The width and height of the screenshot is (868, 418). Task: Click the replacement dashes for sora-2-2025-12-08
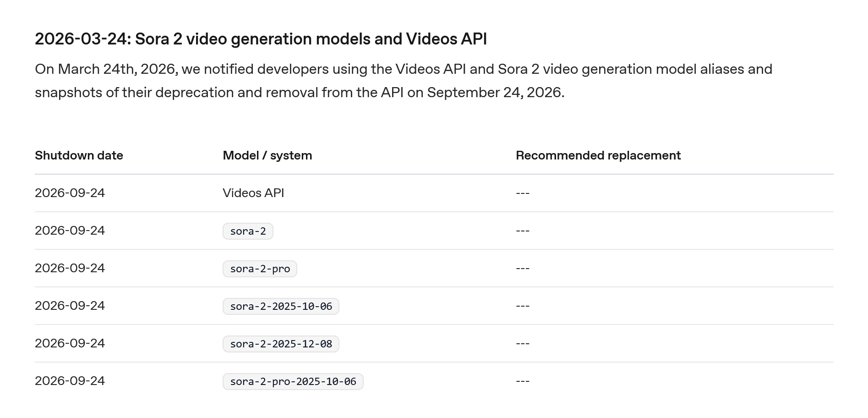pyautogui.click(x=523, y=343)
